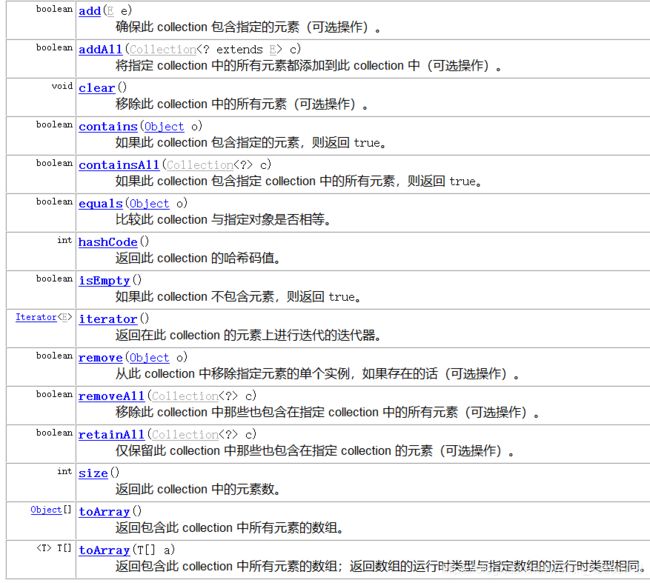
Task: Click the Iterator return type link
Action: 36,317
